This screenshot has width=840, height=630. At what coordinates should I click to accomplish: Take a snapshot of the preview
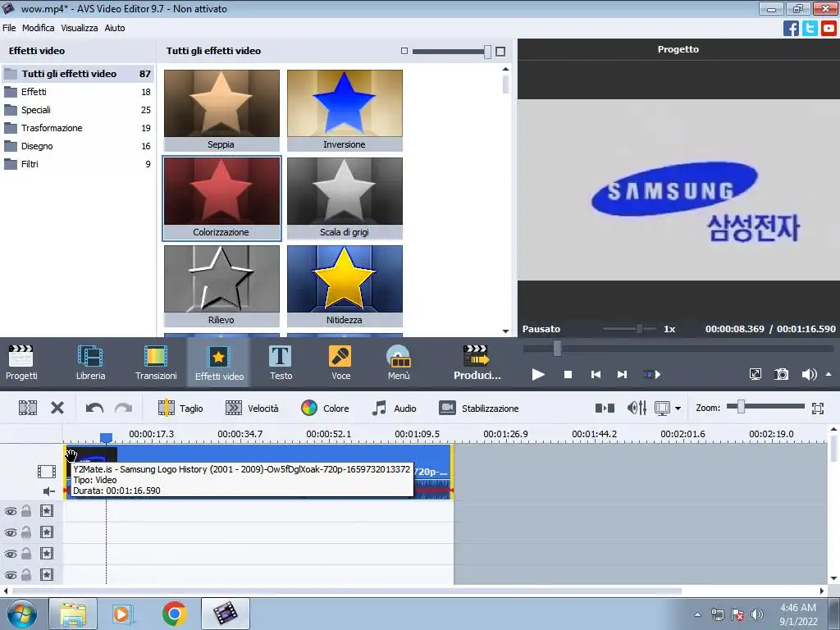[782, 374]
